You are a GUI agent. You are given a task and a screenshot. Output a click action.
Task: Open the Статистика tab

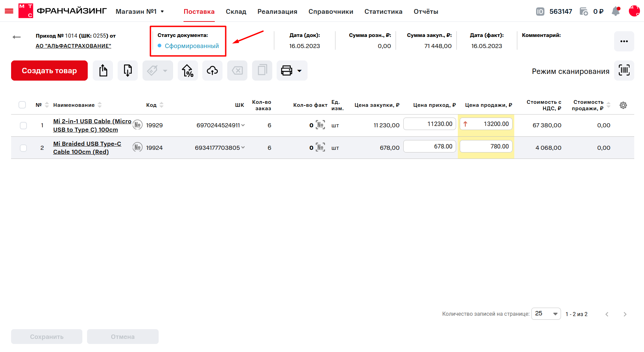coord(383,11)
